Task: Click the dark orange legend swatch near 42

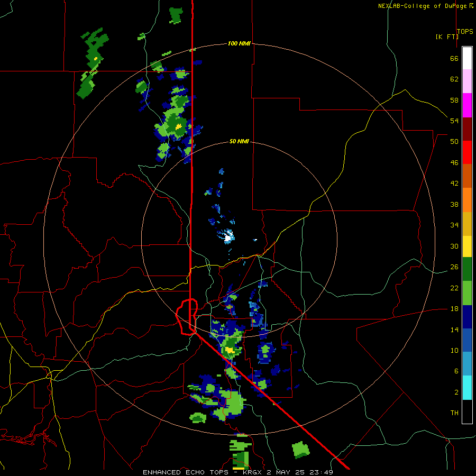Action: pyautogui.click(x=467, y=176)
